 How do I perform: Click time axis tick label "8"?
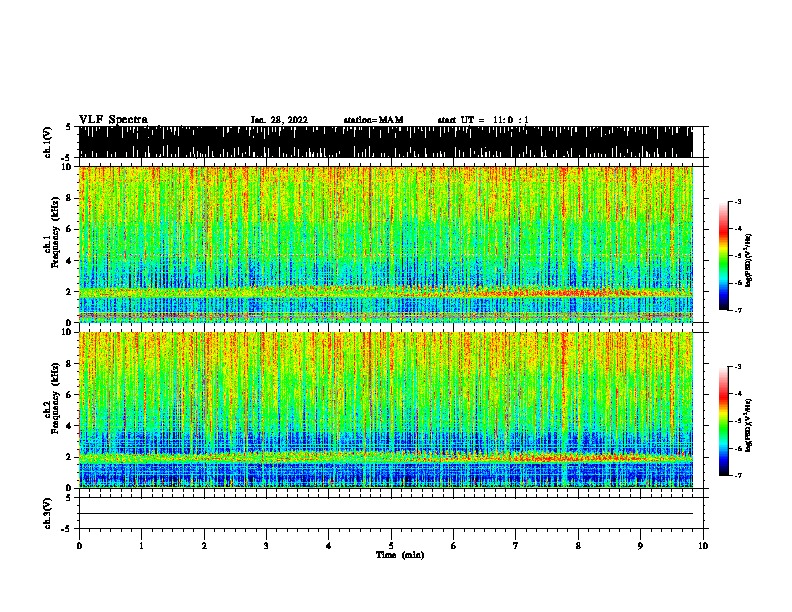pos(578,545)
